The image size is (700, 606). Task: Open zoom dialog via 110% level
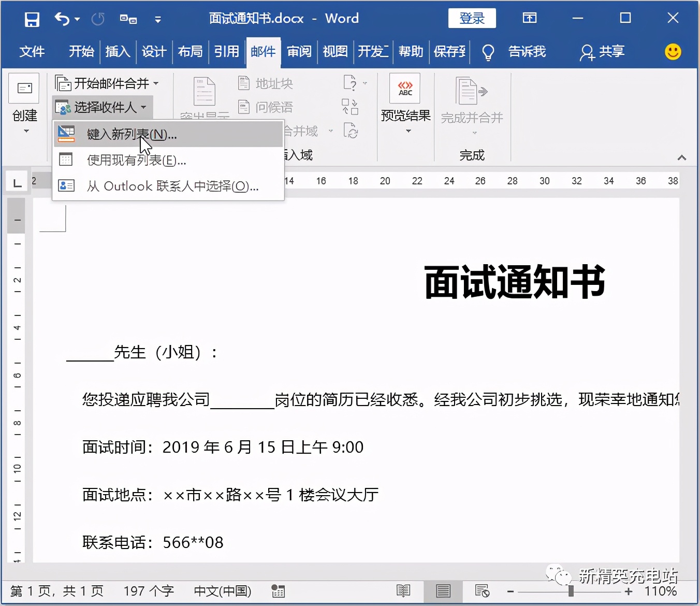click(x=660, y=591)
